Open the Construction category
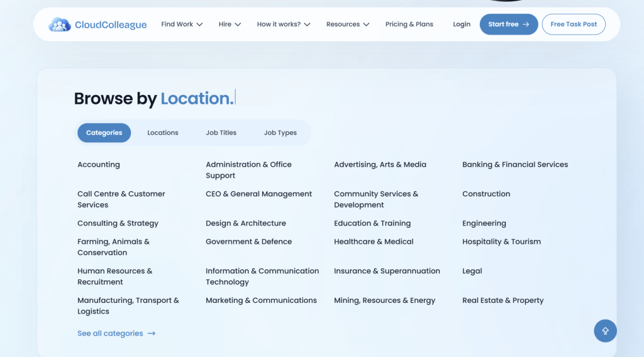Screen dimensions: 644x357 (486, 194)
